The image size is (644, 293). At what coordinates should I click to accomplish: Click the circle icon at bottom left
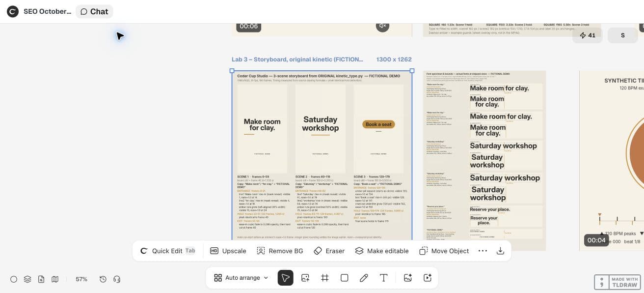[14, 279]
